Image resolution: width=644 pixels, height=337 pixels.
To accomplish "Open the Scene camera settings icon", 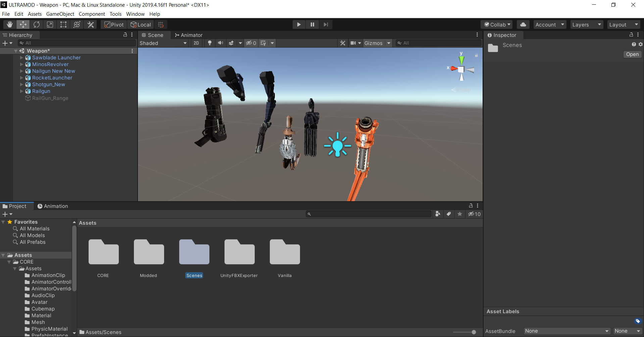I will tap(353, 43).
